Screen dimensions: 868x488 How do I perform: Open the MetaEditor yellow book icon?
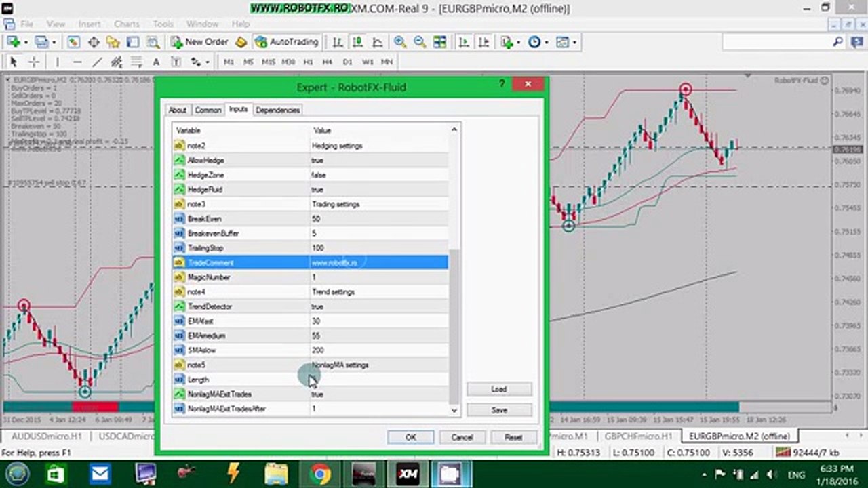click(x=241, y=42)
